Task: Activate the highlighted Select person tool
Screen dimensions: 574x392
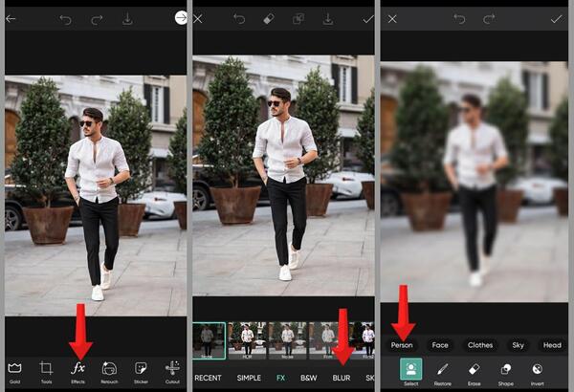Action: pyautogui.click(x=410, y=372)
